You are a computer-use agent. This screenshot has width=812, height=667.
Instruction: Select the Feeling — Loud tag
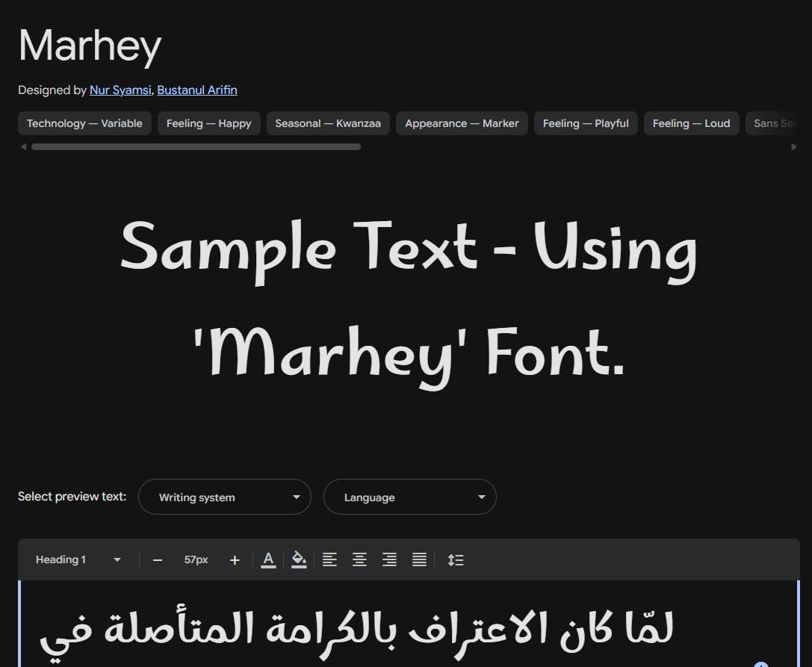pyautogui.click(x=691, y=123)
